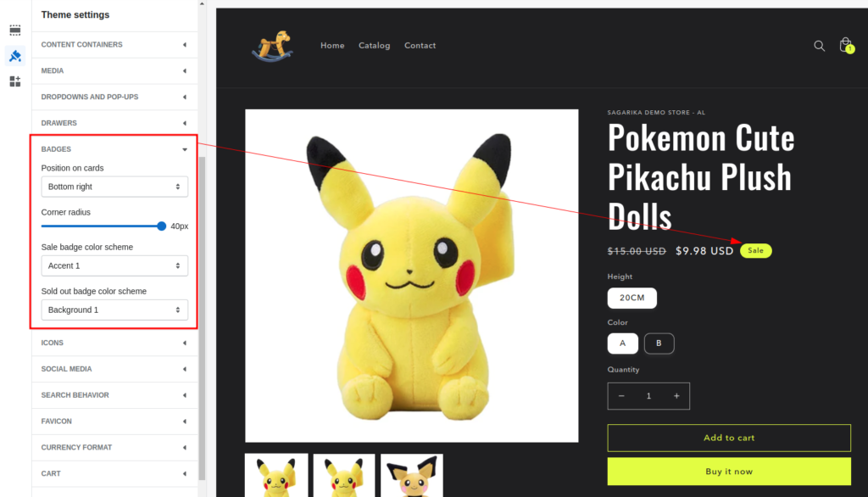
Task: Select the Theme settings paintbrush icon
Action: (x=15, y=56)
